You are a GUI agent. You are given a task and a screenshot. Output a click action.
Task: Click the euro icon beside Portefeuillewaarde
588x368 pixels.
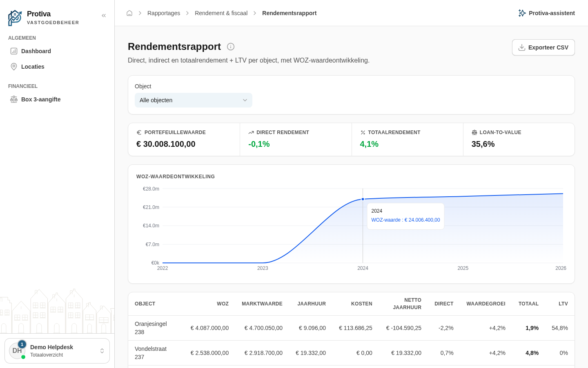[x=139, y=132]
